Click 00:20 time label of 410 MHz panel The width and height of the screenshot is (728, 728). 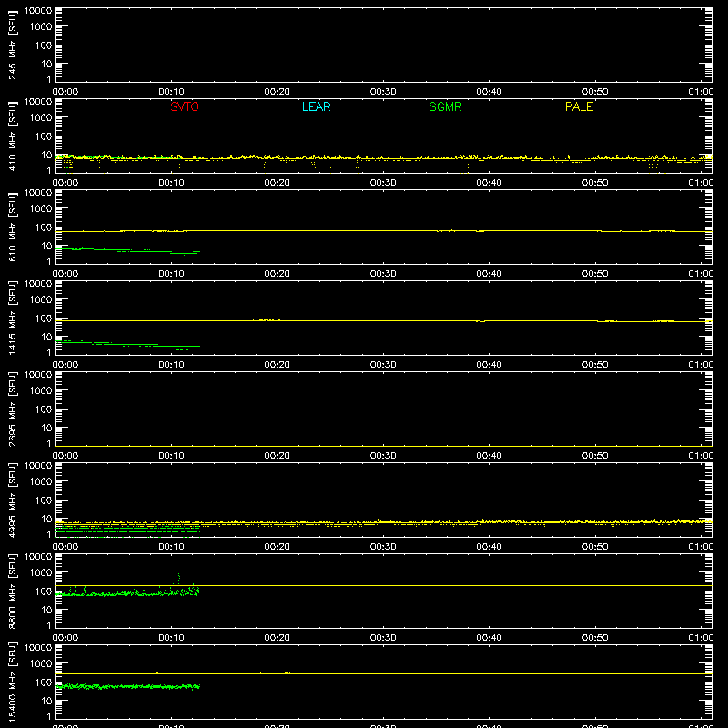[x=278, y=183]
